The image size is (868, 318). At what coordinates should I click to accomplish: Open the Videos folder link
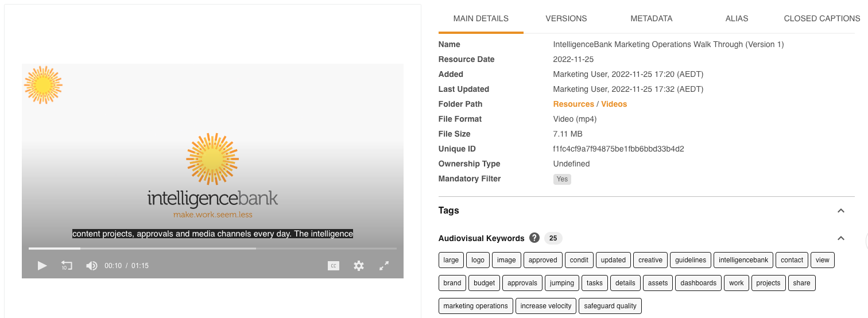pyautogui.click(x=614, y=104)
